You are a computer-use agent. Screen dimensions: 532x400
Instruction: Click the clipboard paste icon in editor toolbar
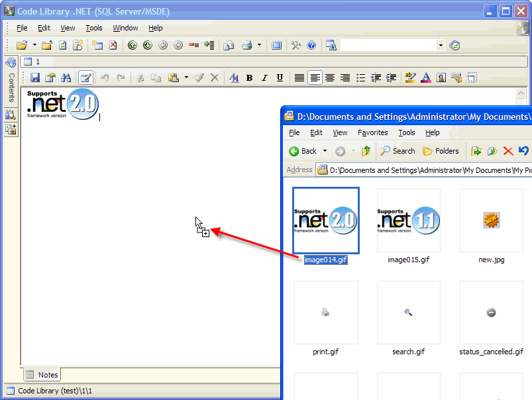(x=174, y=77)
